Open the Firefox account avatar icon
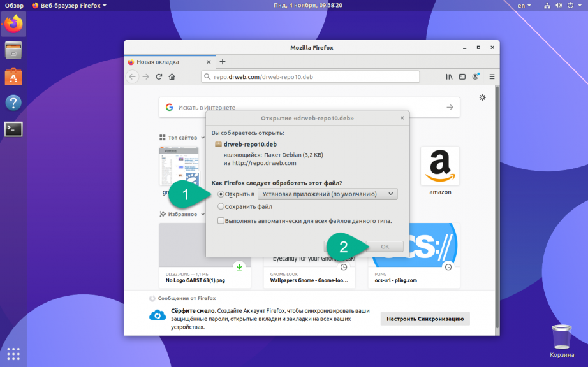588x367 pixels. pos(476,76)
